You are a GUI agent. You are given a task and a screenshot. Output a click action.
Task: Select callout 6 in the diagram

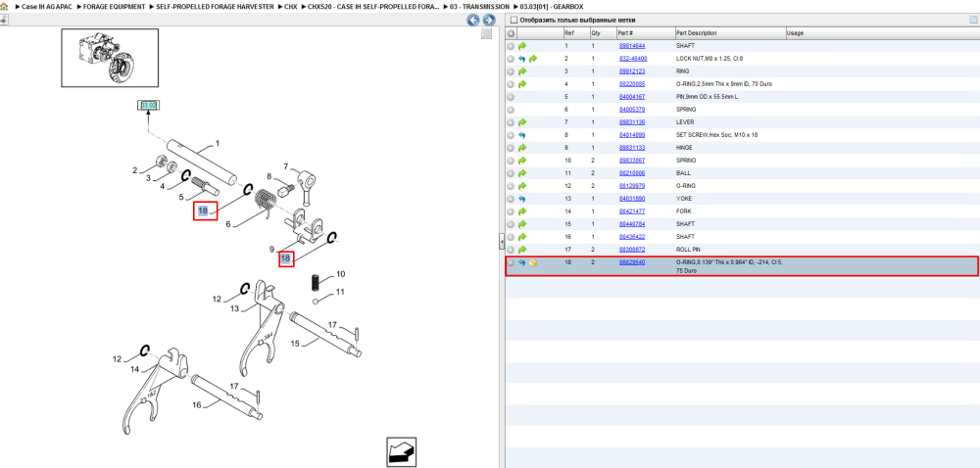coord(228,224)
